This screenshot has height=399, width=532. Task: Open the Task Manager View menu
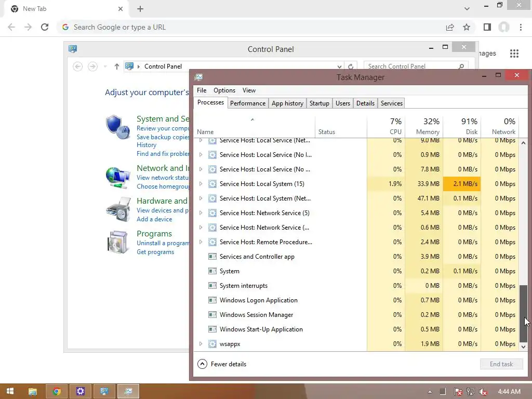coord(249,90)
